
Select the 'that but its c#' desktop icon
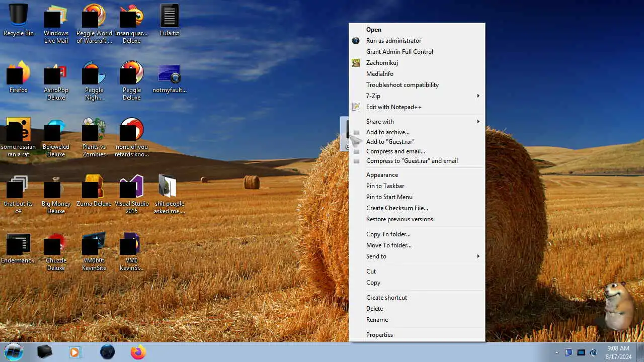point(19,194)
